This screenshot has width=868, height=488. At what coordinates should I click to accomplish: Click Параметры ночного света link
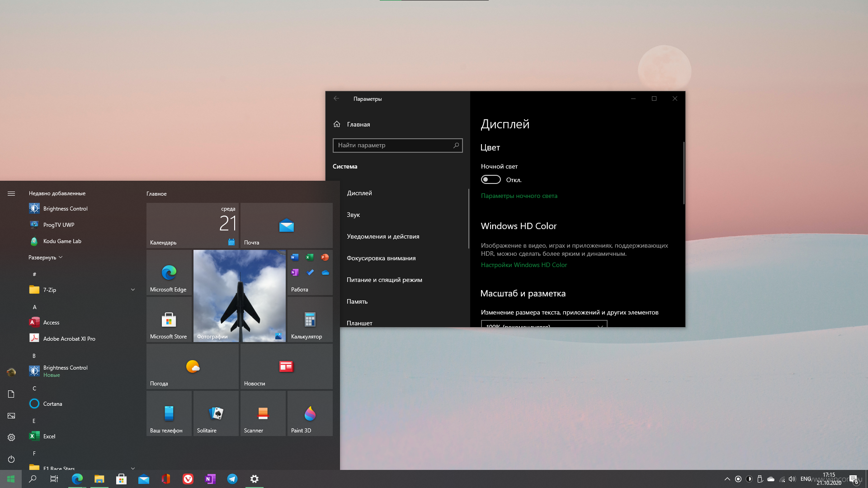click(519, 196)
